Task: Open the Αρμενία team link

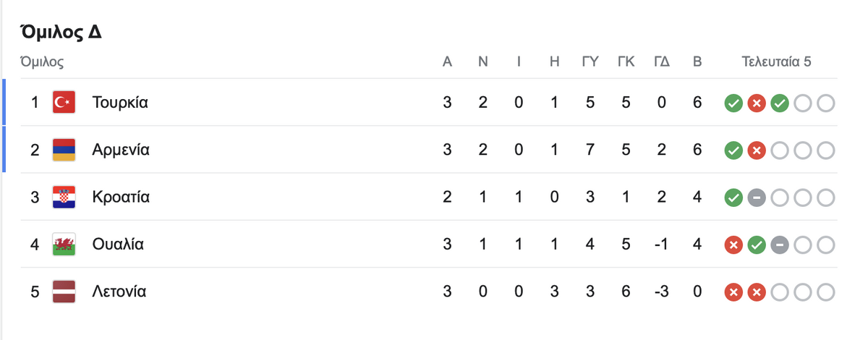Action: pos(121,150)
